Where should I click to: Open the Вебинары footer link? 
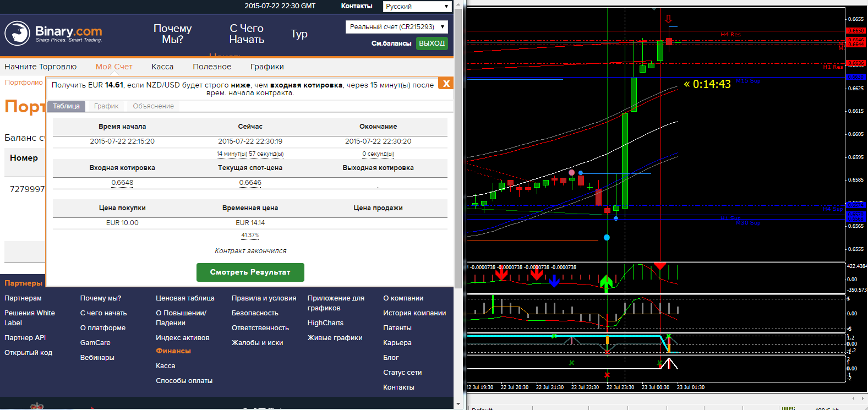point(97,358)
